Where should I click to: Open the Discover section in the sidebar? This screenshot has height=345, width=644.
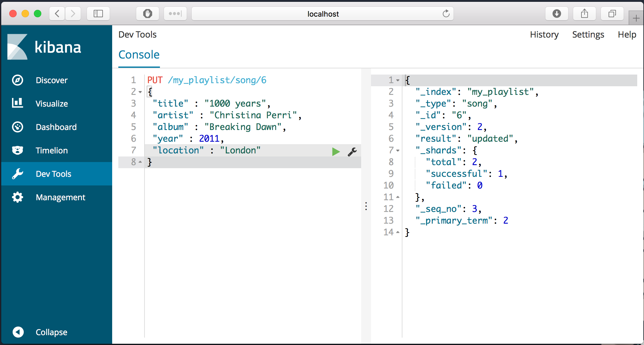pos(51,80)
